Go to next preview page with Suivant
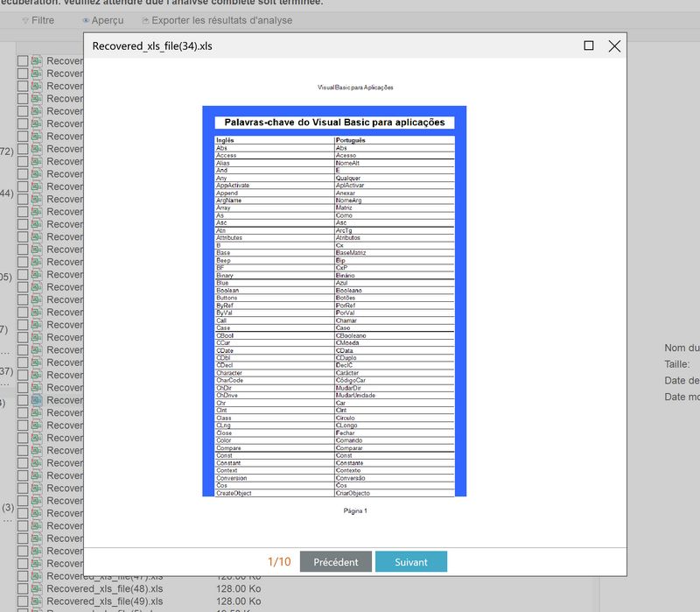 411,561
